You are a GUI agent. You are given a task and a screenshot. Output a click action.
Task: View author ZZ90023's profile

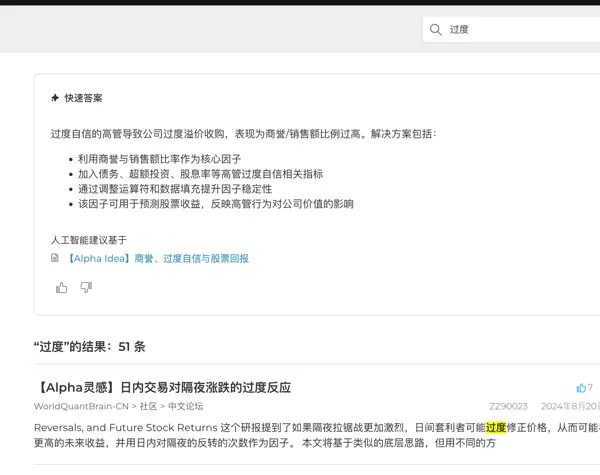tap(508, 407)
